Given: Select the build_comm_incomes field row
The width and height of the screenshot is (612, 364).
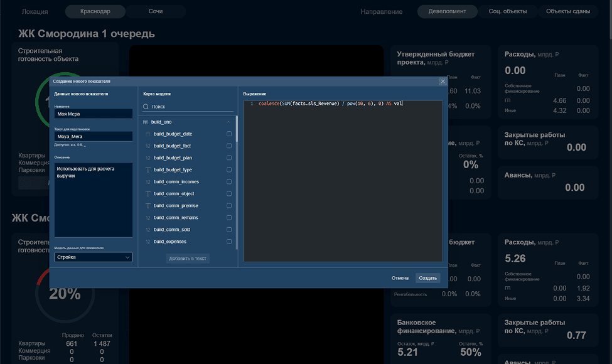Looking at the screenshot, I should 188,182.
